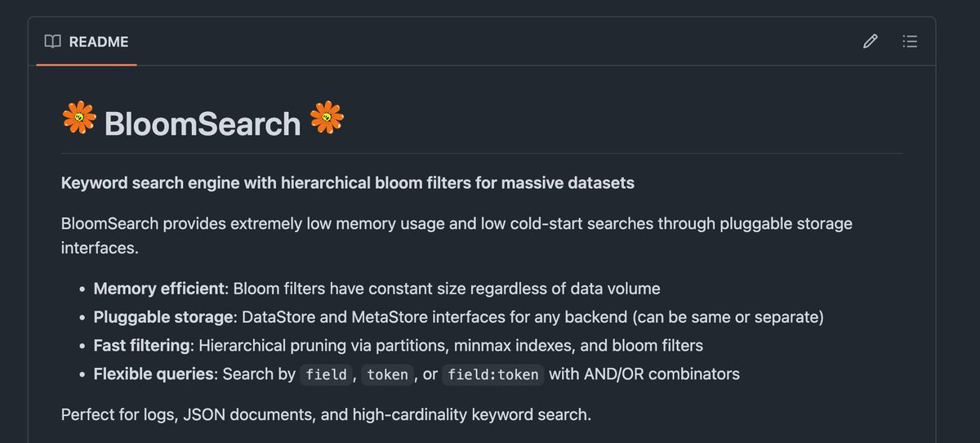Screen dimensions: 980x443
Task: Click the bold "Pluggable storage" text
Action: [164, 317]
